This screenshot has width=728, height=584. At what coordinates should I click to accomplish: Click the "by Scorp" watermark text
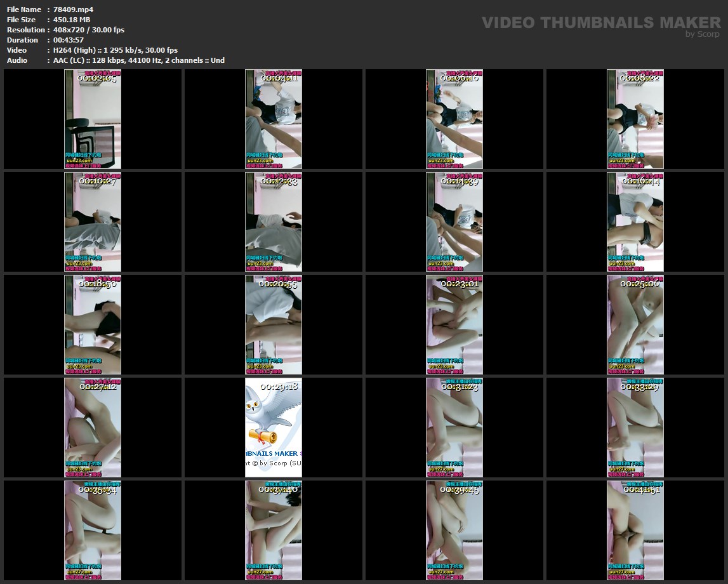(702, 34)
